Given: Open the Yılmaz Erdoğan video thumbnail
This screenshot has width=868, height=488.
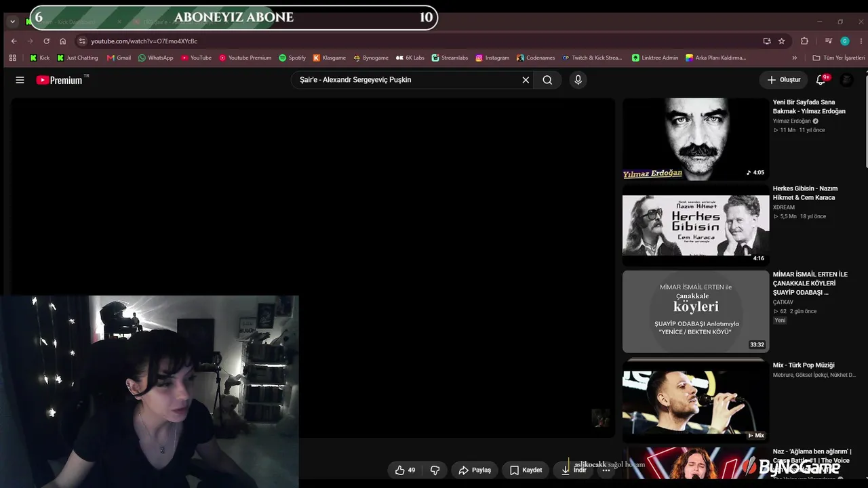Looking at the screenshot, I should pos(696,139).
